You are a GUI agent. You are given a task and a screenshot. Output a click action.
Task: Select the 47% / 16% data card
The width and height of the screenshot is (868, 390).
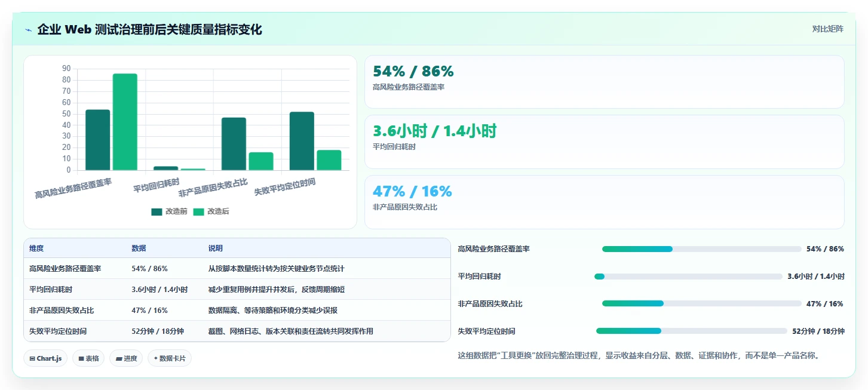point(604,202)
